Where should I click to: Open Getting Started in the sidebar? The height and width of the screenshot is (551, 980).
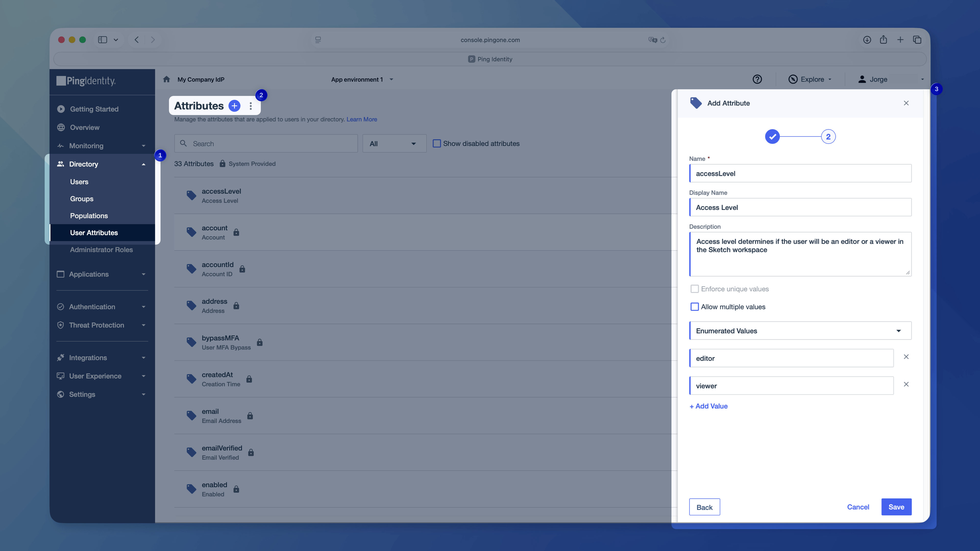click(x=94, y=109)
